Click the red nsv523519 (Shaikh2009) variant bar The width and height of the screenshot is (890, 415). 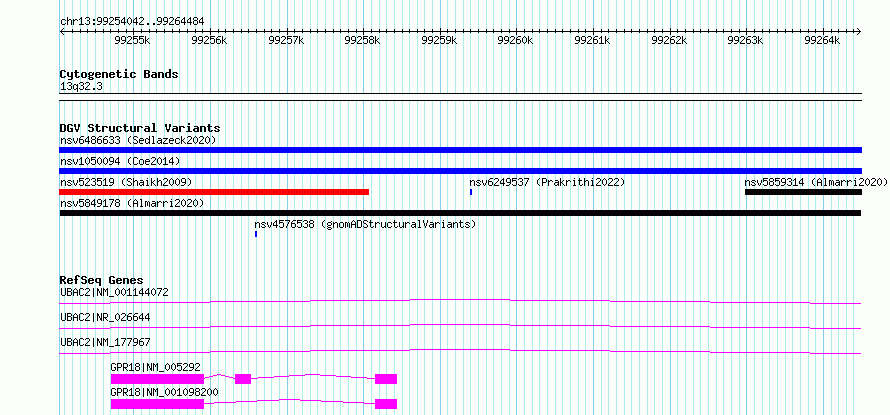(214, 192)
